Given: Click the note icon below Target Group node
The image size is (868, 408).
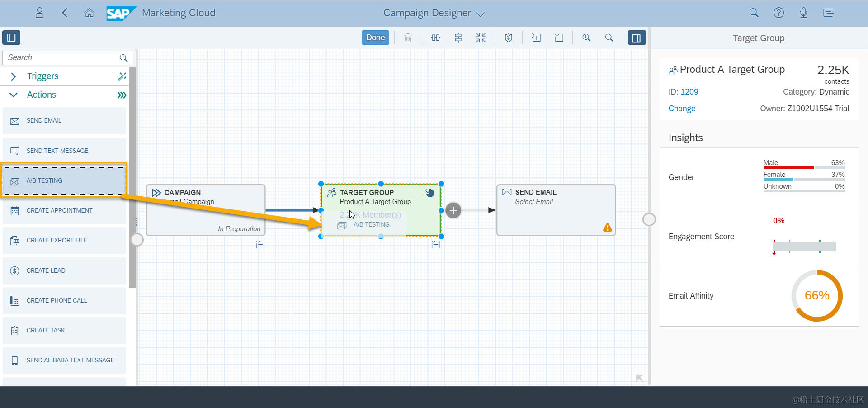Looking at the screenshot, I should click(x=435, y=244).
